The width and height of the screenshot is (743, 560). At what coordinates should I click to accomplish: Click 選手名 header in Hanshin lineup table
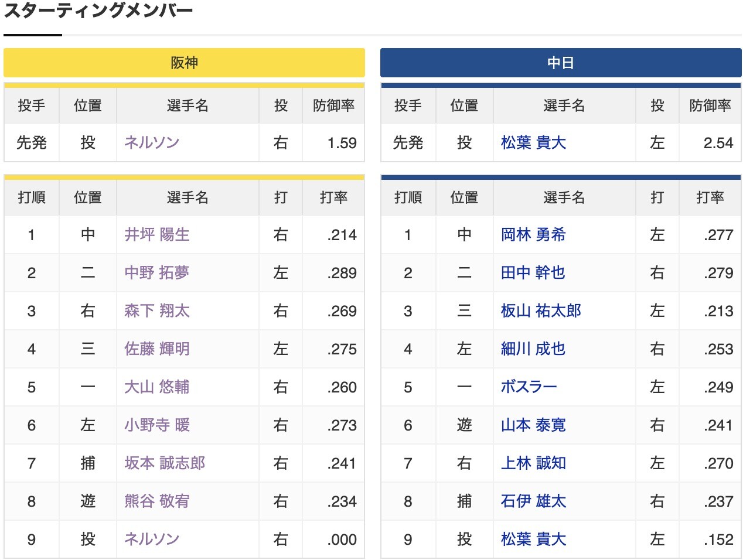point(188,197)
